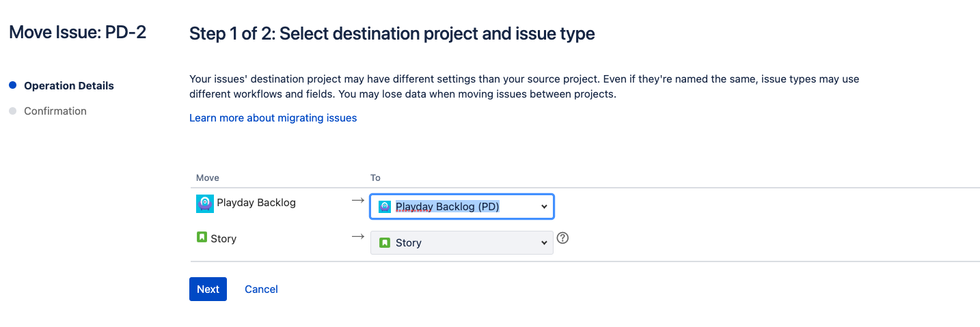
Task: Click the Cancel link
Action: click(x=261, y=289)
